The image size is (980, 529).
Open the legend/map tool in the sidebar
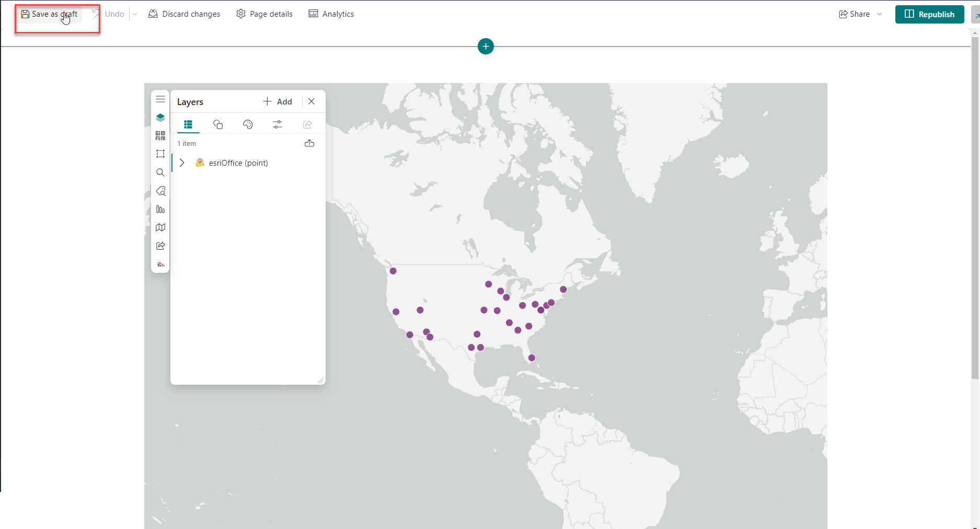160,227
